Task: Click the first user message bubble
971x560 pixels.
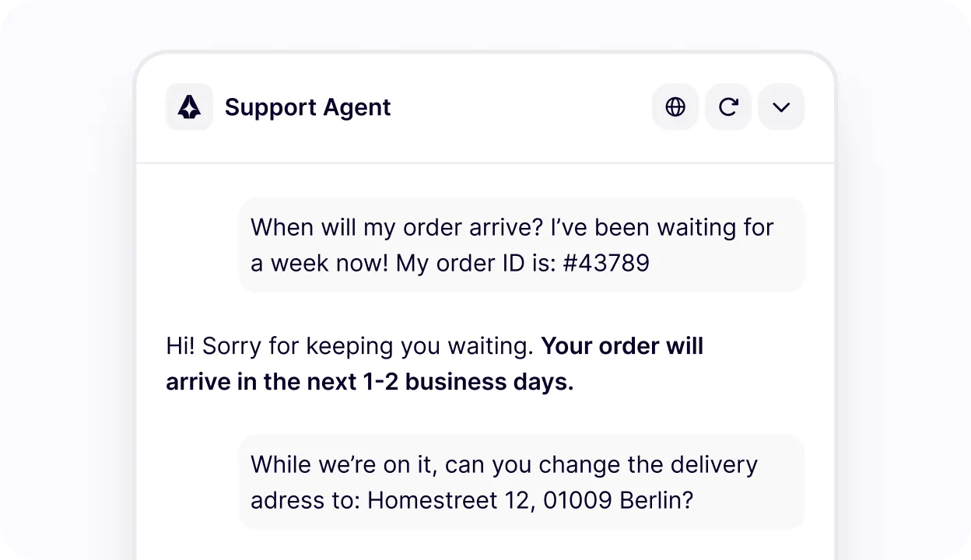Action: pos(521,244)
